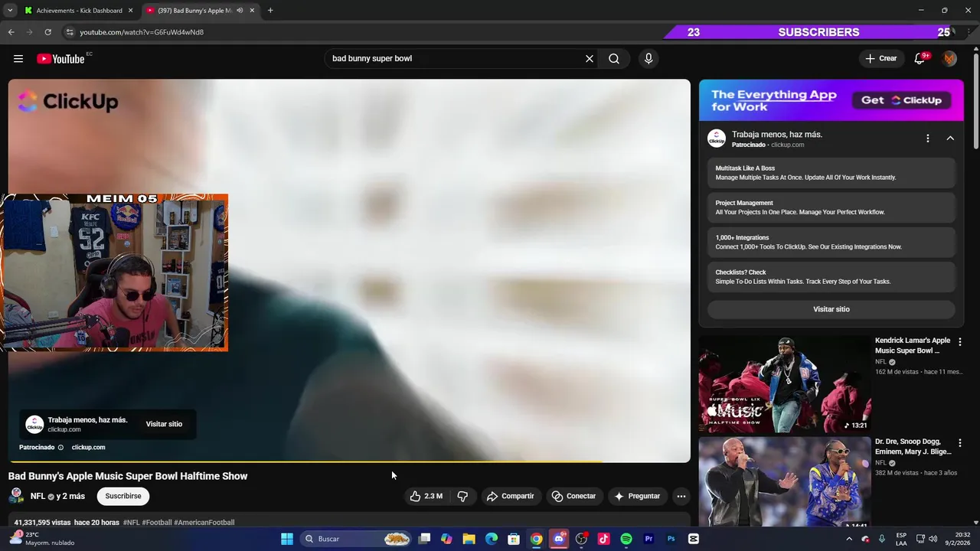Screen dimensions: 980x551
Task: Click the Preguntar button
Action: pos(637,496)
